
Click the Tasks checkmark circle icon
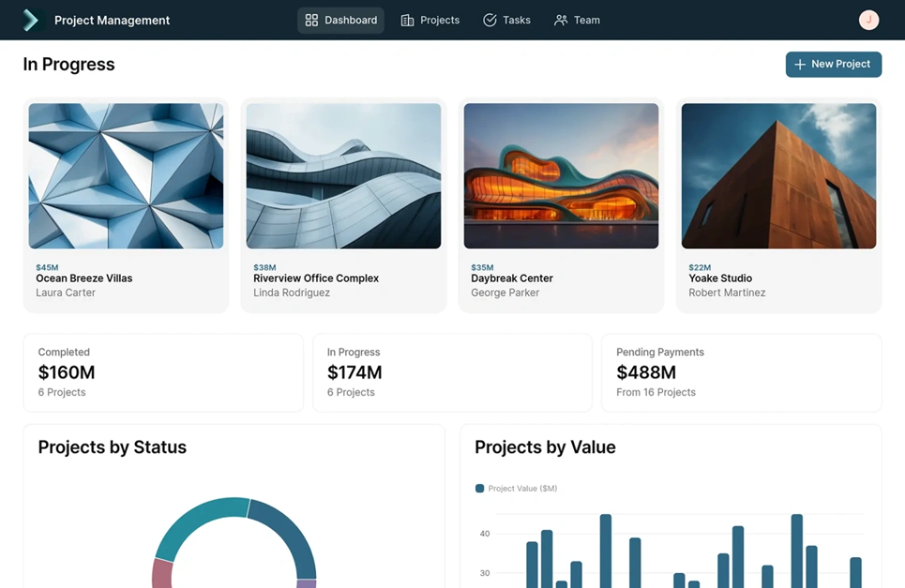click(490, 20)
